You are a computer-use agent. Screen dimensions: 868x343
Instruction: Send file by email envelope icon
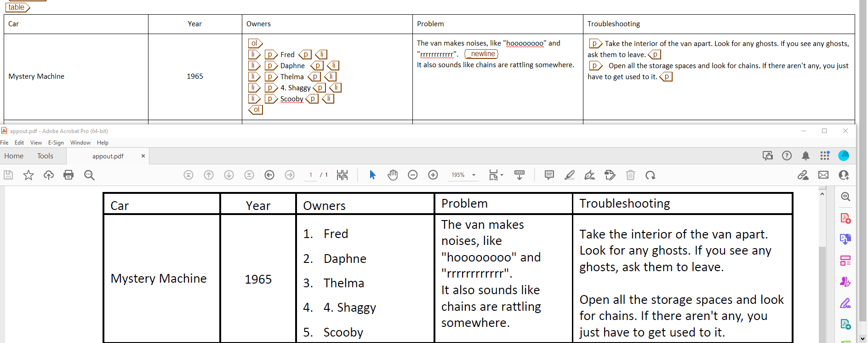click(823, 175)
